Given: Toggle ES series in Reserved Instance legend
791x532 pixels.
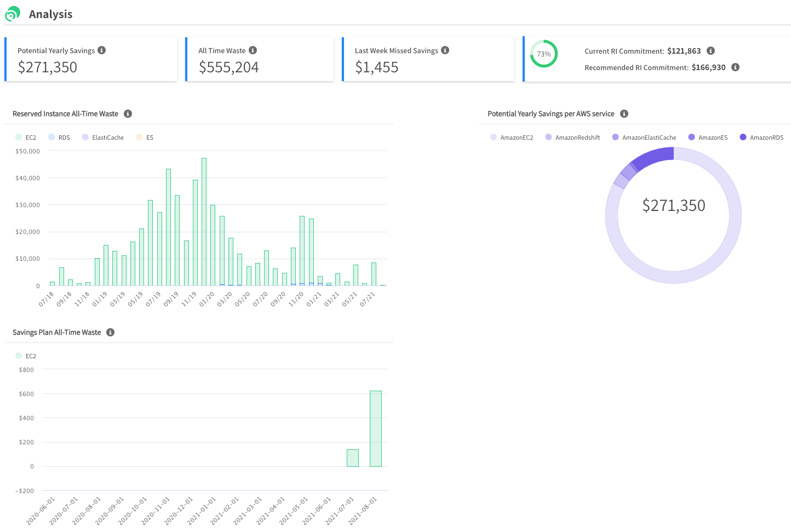Looking at the screenshot, I should 145,138.
